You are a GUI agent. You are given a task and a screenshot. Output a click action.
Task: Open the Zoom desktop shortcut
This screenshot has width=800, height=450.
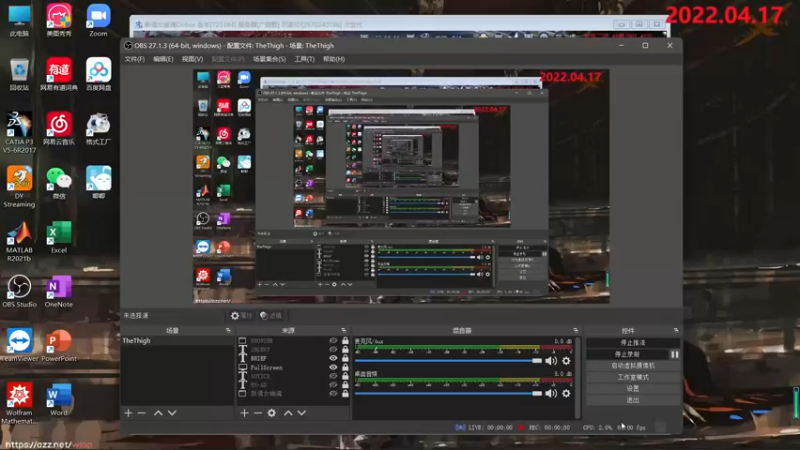(98, 20)
